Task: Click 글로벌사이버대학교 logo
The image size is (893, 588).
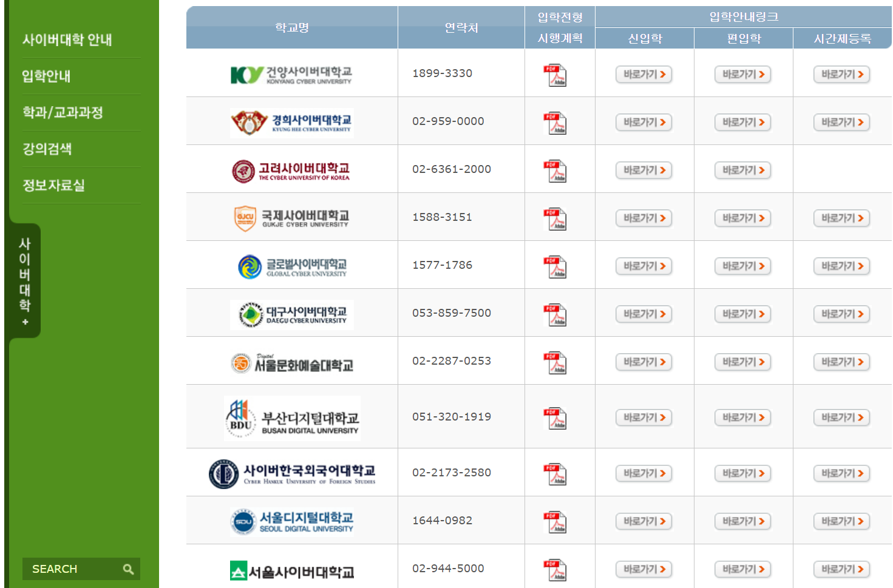Action: (x=292, y=266)
